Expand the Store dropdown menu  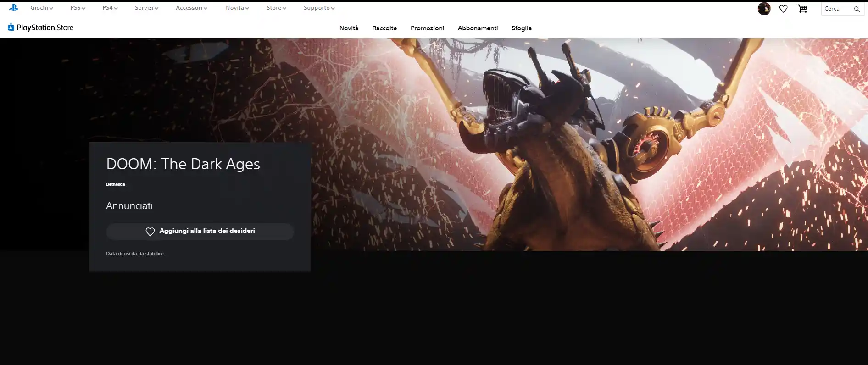click(x=276, y=8)
